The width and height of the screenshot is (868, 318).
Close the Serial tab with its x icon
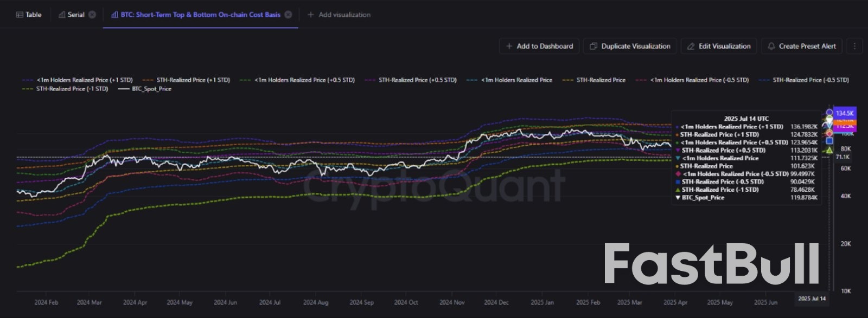coord(92,15)
